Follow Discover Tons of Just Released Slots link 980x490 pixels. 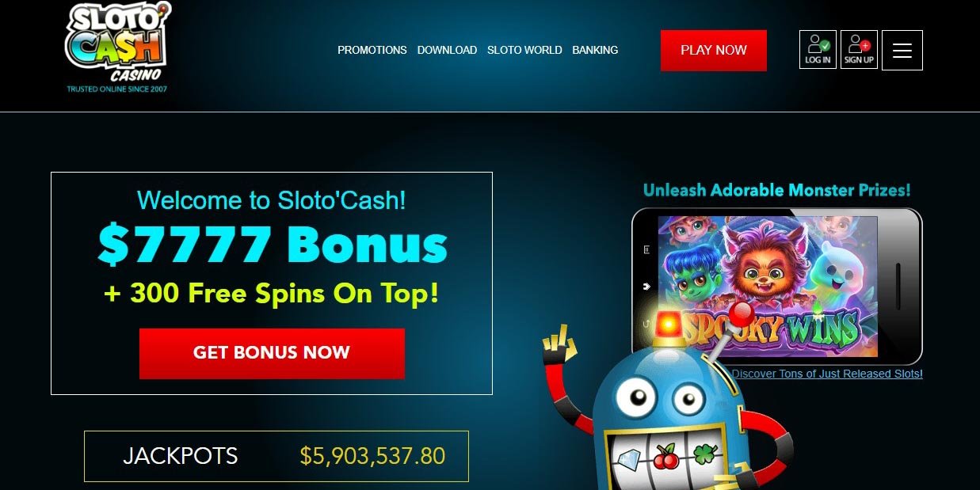click(827, 374)
